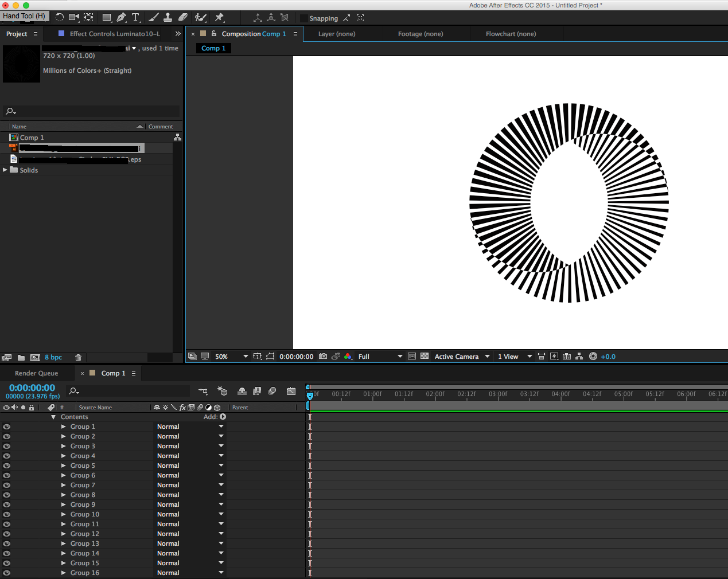Open the 50% magnification dropdown
The height and width of the screenshot is (579, 728).
(246, 357)
